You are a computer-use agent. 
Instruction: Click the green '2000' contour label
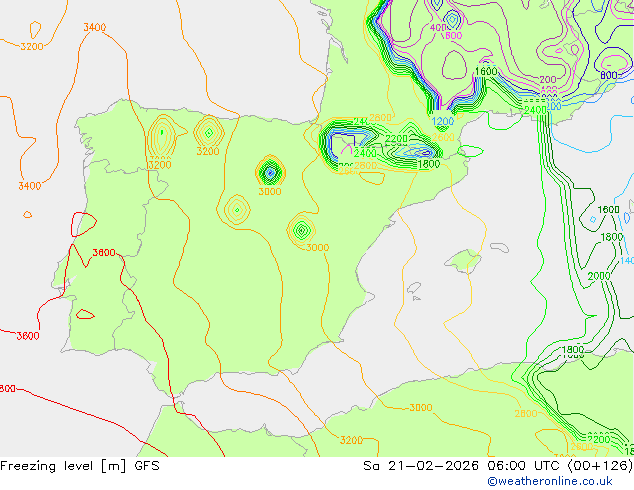coord(599,276)
